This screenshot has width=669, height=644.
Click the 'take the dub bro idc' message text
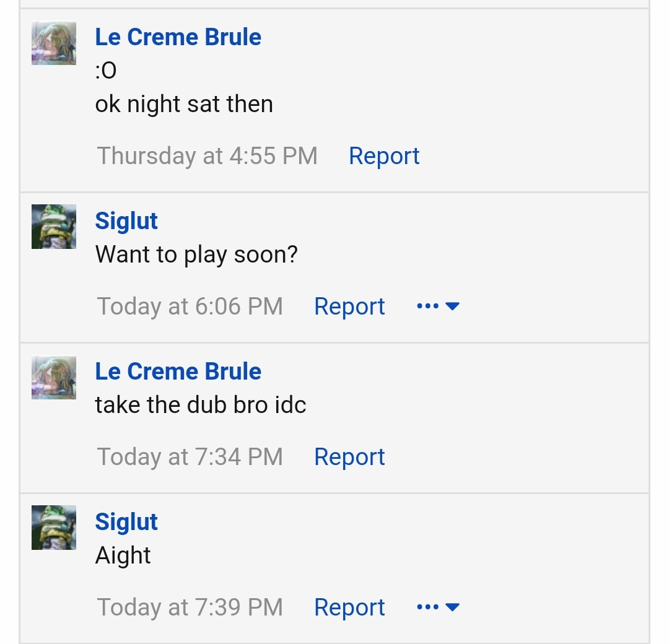pos(201,405)
